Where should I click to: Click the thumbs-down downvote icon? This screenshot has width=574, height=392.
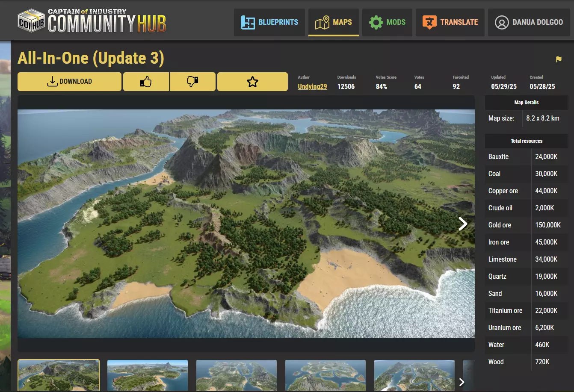[x=192, y=82]
